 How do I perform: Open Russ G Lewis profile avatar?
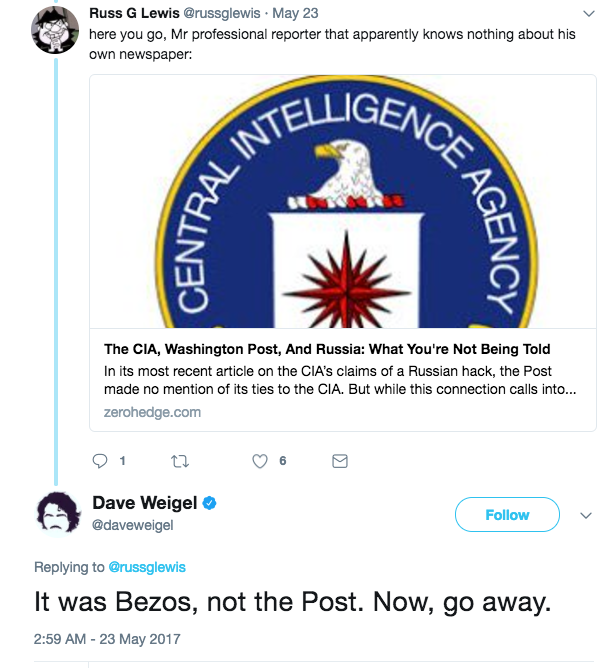tap(55, 29)
